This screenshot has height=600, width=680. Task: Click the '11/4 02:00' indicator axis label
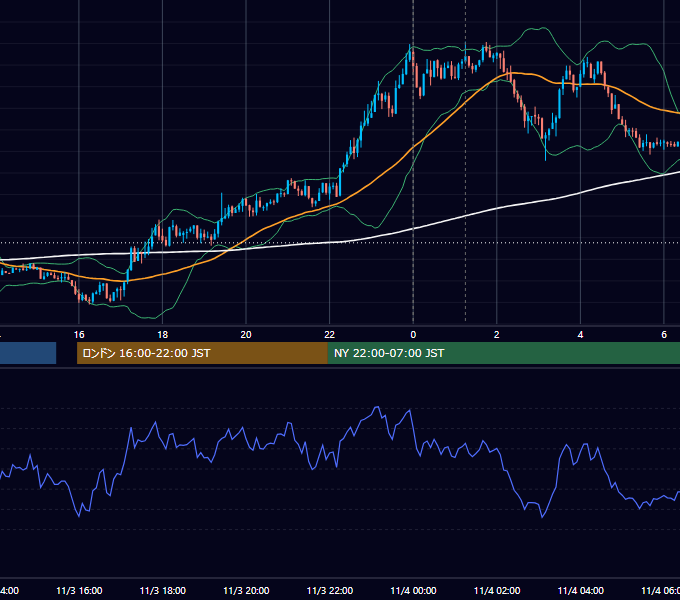(x=497, y=590)
